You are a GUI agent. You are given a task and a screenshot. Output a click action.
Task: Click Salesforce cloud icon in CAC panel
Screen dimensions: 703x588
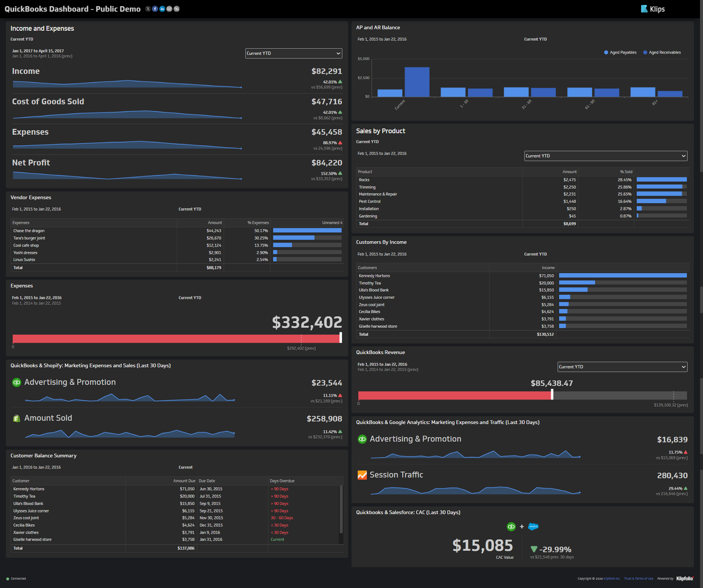[x=533, y=526]
